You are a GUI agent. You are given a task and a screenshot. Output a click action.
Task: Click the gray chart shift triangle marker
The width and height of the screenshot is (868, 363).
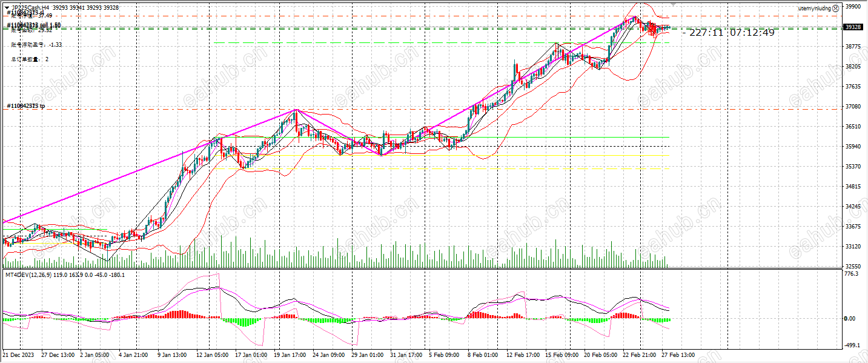click(672, 4)
